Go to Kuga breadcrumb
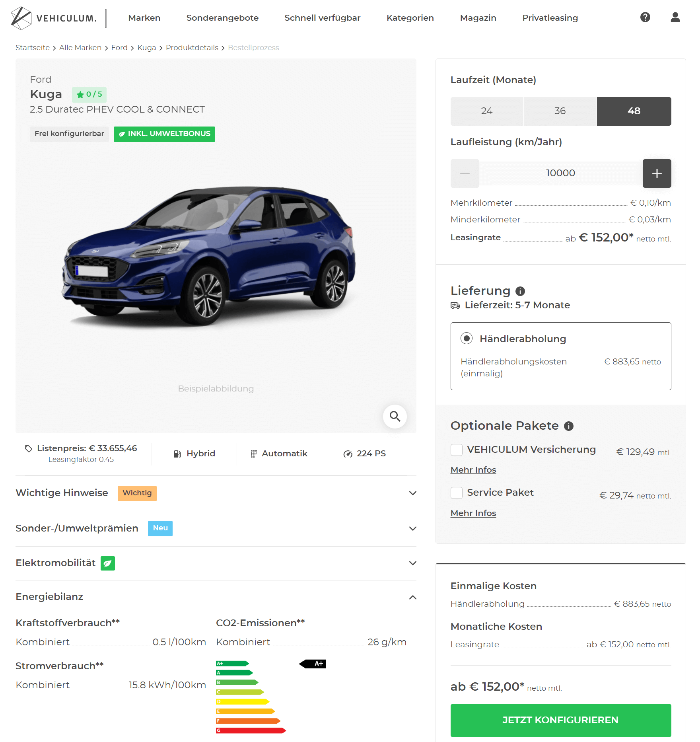This screenshot has height=742, width=700. [x=147, y=48]
